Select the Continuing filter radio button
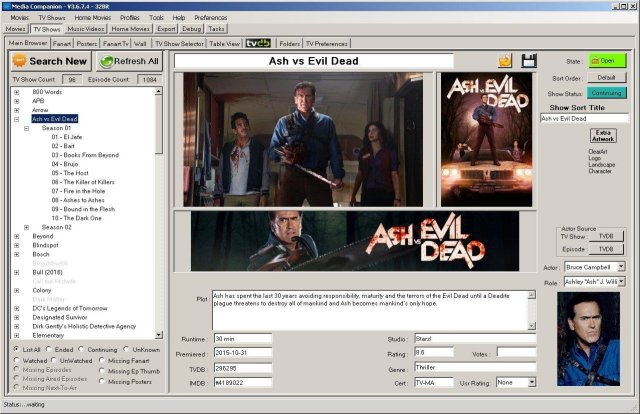This screenshot has width=640, height=414. coord(81,349)
